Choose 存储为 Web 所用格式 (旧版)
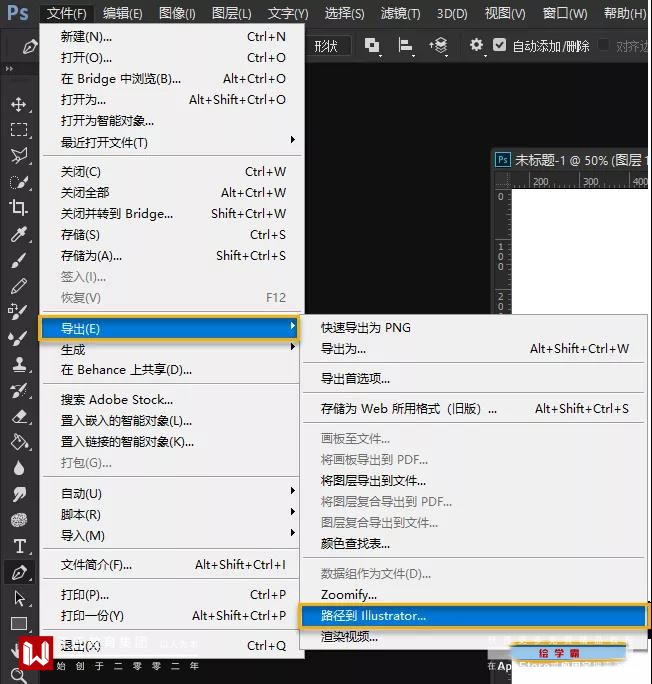The height and width of the screenshot is (684, 652). (x=473, y=408)
